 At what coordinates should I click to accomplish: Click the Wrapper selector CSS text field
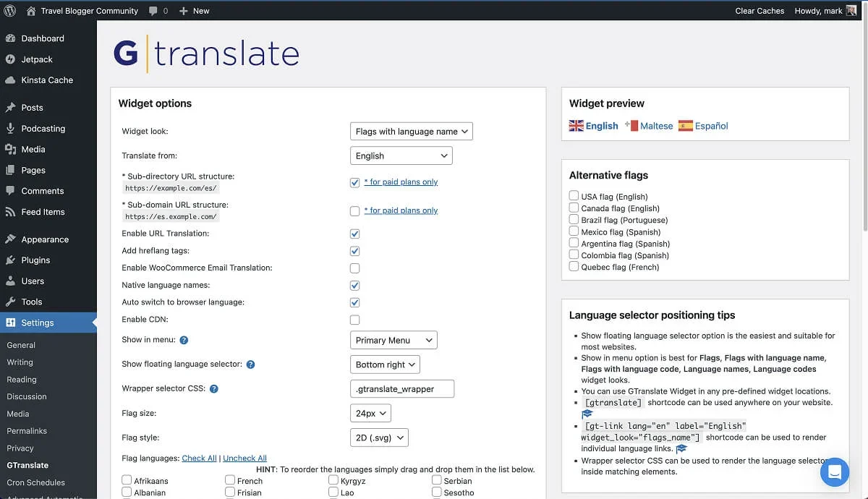[x=401, y=389]
